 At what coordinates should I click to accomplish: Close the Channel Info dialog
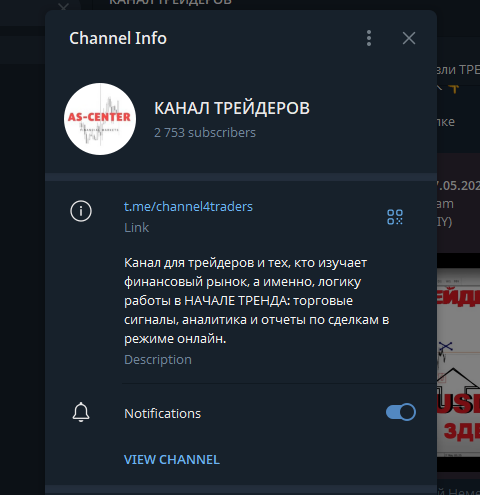click(409, 38)
